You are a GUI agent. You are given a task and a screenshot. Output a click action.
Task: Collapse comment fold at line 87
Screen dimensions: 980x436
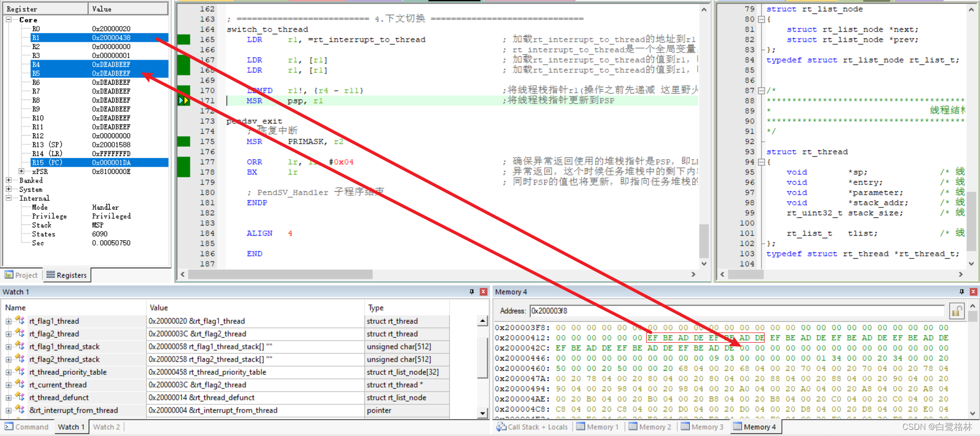(761, 91)
